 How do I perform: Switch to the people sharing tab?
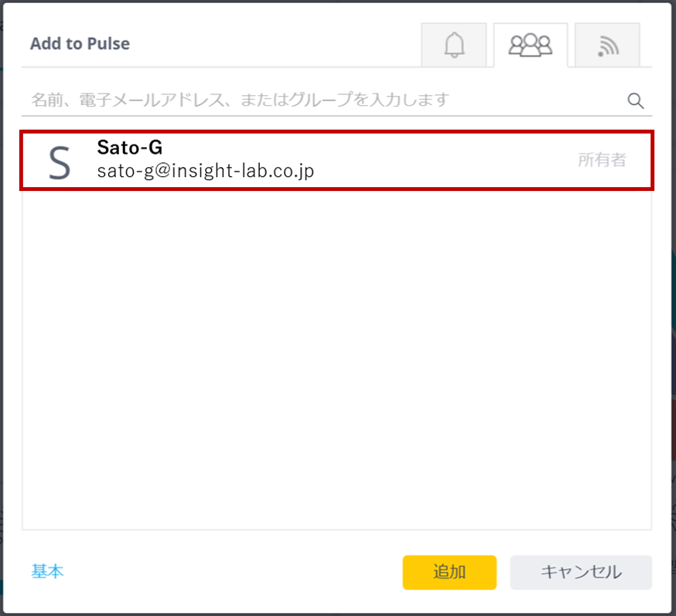coord(531,45)
